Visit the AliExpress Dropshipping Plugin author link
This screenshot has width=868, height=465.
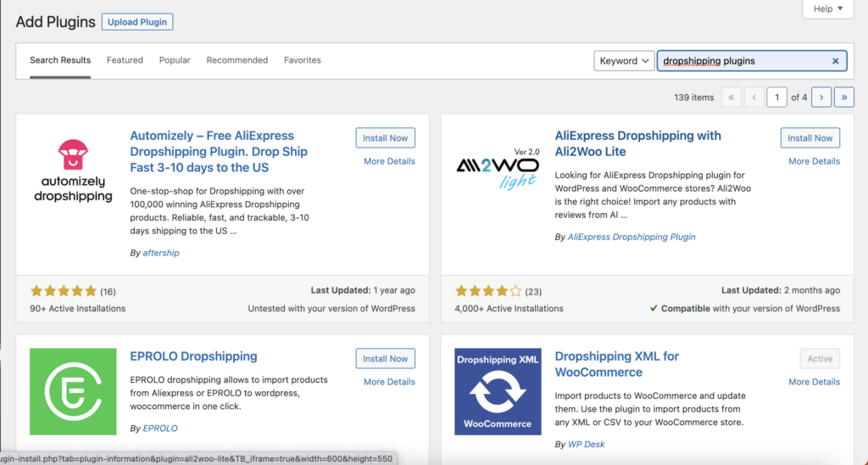[x=632, y=237]
